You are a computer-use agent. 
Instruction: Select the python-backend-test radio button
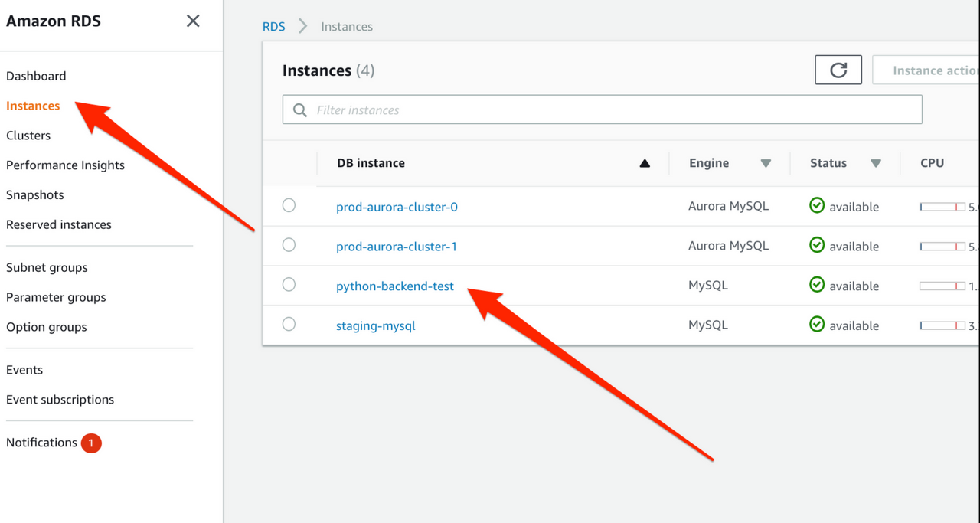pos(289,285)
